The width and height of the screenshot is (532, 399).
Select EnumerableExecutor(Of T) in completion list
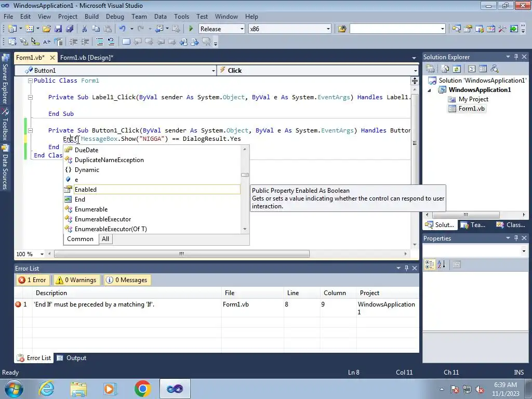(152, 229)
